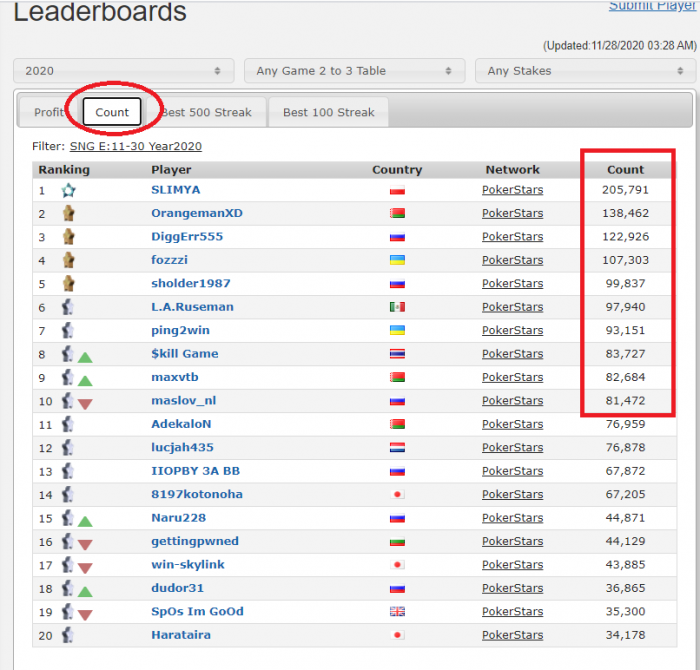Screen dimensions: 700x670
Task: Click the Belarus flag in OrangemanXD row
Action: point(397,213)
